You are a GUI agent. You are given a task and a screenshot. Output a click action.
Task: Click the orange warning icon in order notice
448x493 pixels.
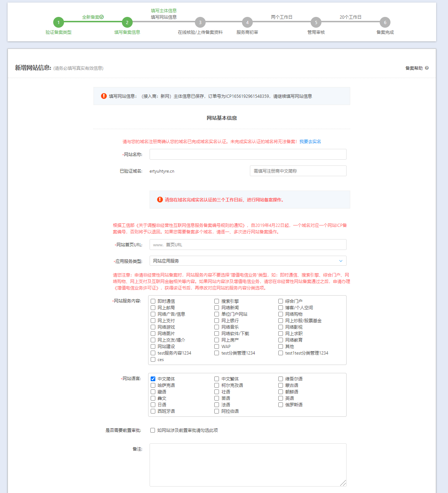(x=104, y=96)
